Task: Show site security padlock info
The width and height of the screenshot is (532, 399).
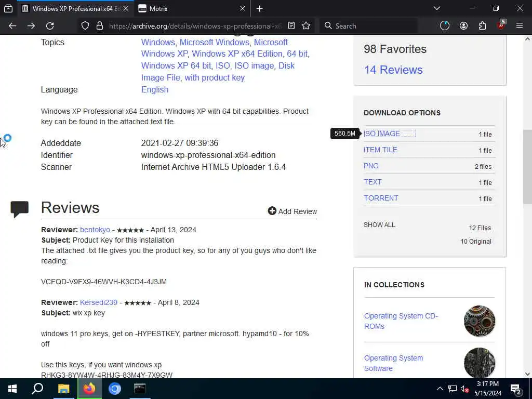Action: pyautogui.click(x=99, y=26)
